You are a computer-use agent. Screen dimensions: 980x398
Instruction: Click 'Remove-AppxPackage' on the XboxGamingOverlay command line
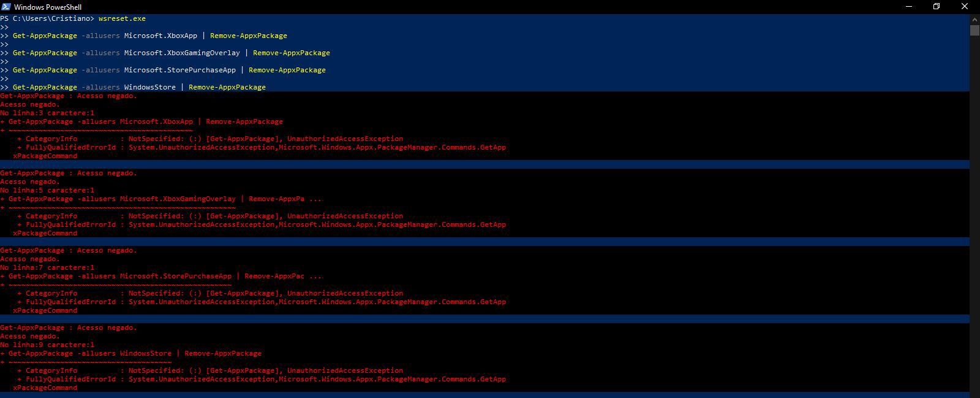[292, 53]
